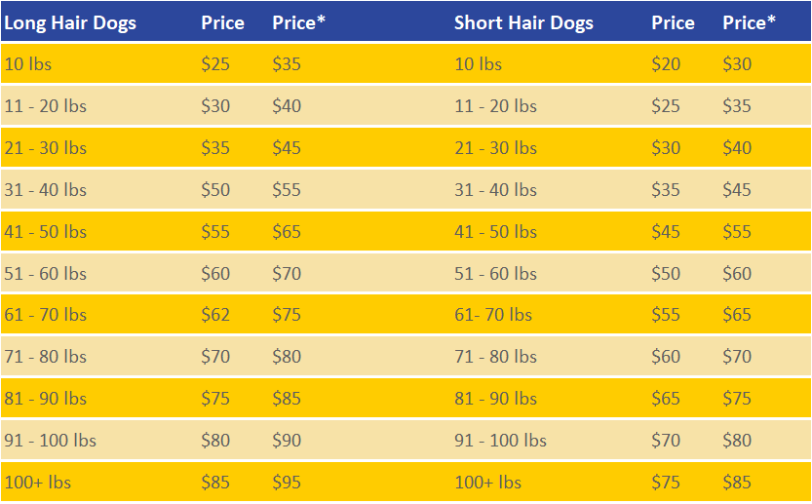Click the Long Hair Dogs column header
This screenshot has width=812, height=504.
point(70,23)
